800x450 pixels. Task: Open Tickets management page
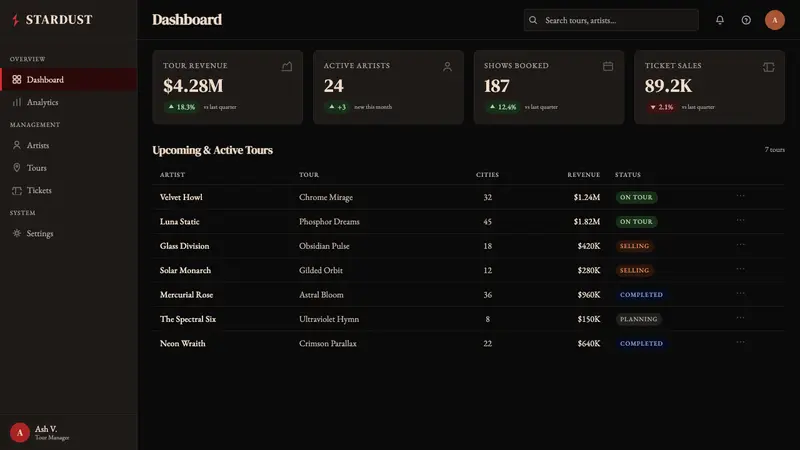pyautogui.click(x=68, y=190)
